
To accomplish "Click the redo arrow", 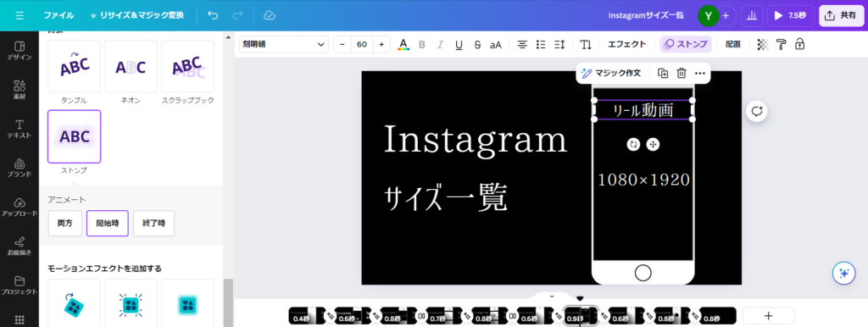I will (237, 15).
